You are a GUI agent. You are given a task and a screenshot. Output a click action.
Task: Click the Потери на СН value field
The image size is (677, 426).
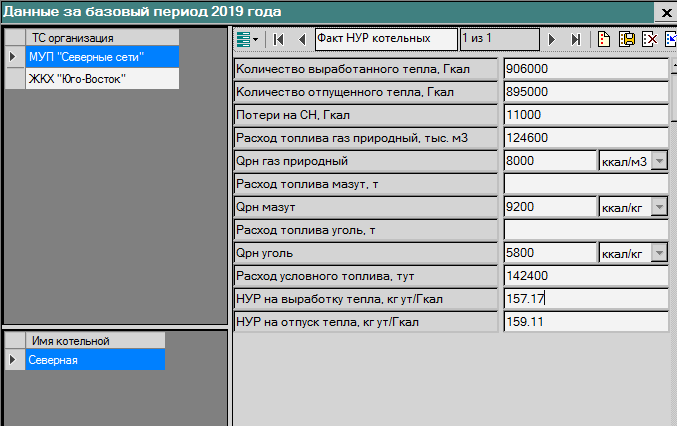(585, 115)
